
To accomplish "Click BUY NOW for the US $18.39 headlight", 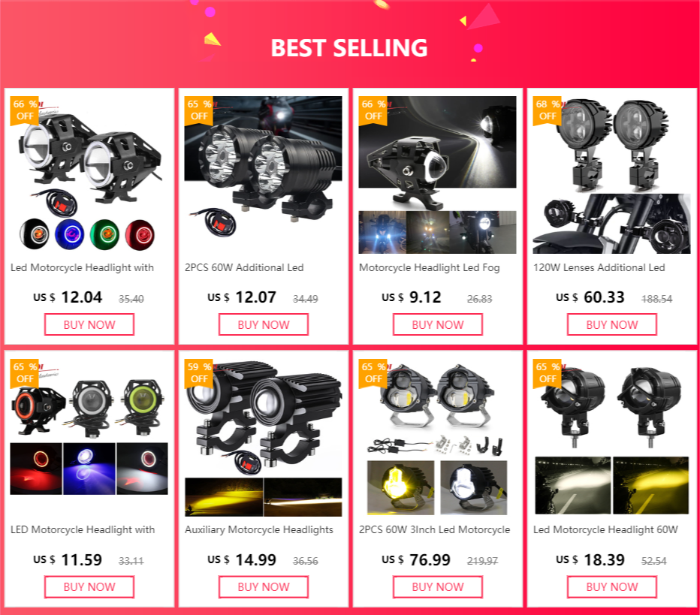I will [x=612, y=587].
